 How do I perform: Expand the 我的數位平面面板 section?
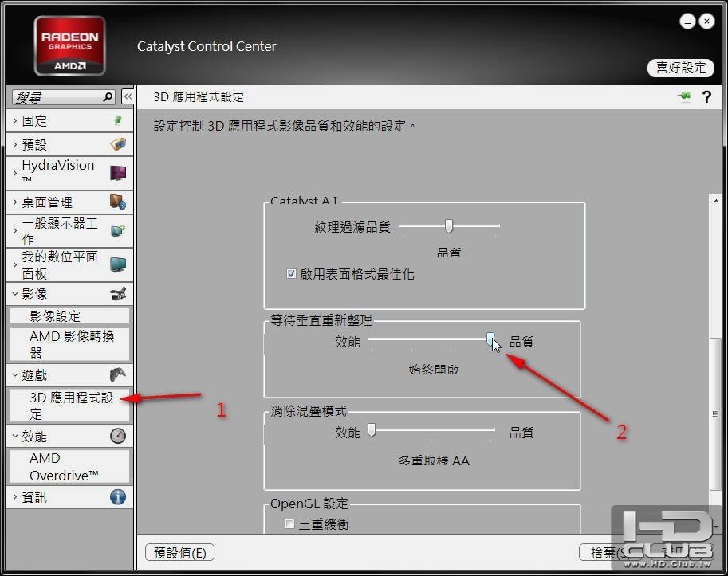click(x=15, y=264)
